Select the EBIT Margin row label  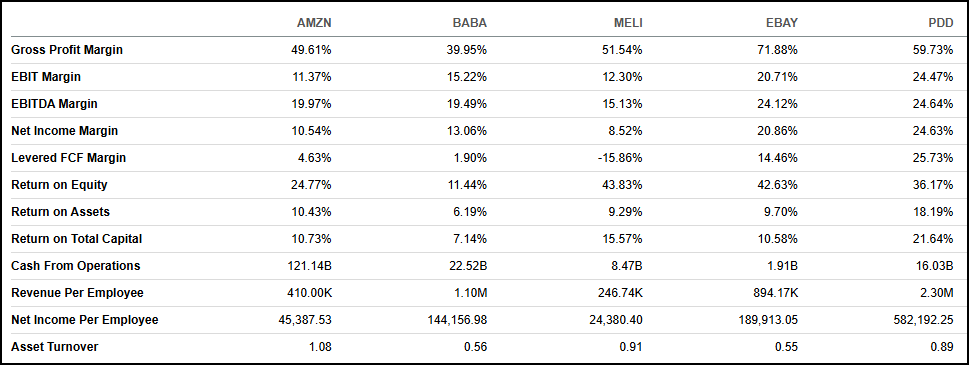pos(46,77)
